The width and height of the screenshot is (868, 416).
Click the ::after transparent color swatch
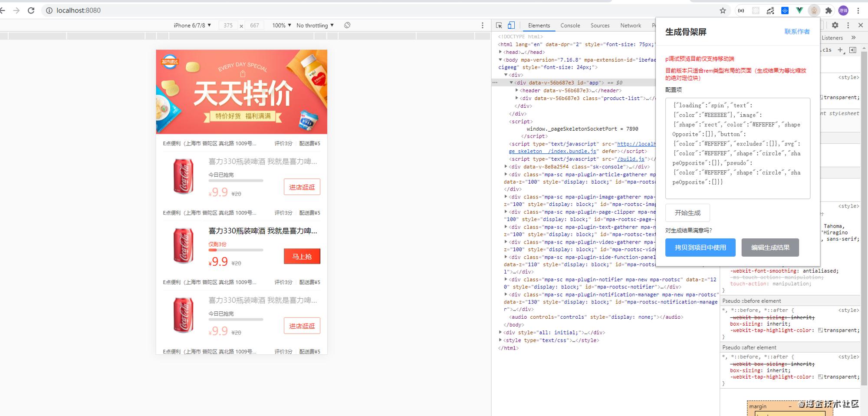coord(820,377)
